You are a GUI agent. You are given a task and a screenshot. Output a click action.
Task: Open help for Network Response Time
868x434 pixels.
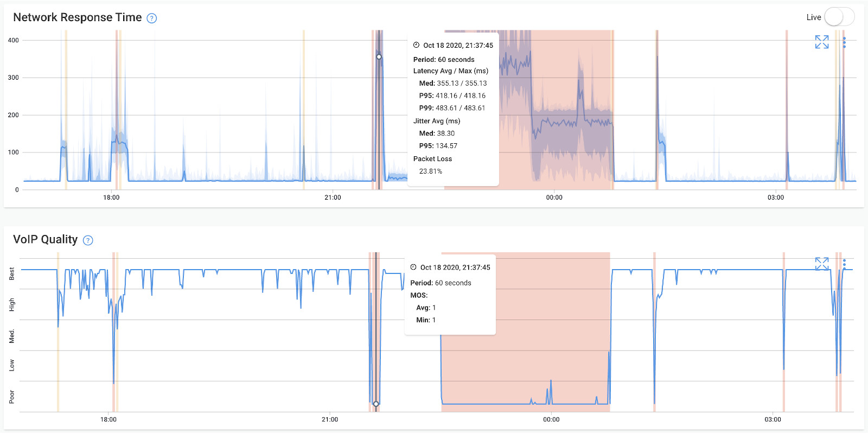coord(152,18)
